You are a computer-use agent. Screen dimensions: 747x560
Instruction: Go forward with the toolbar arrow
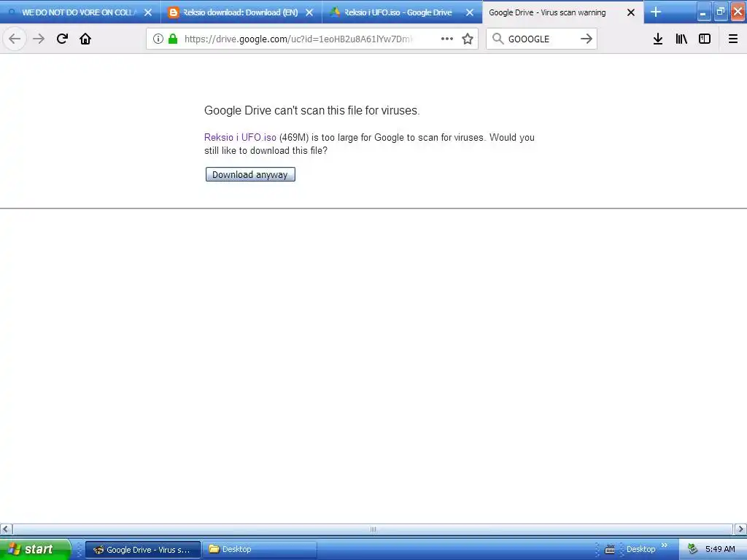point(39,39)
